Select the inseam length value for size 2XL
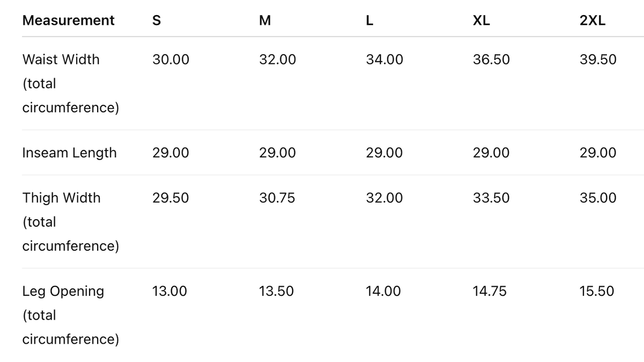 point(598,153)
